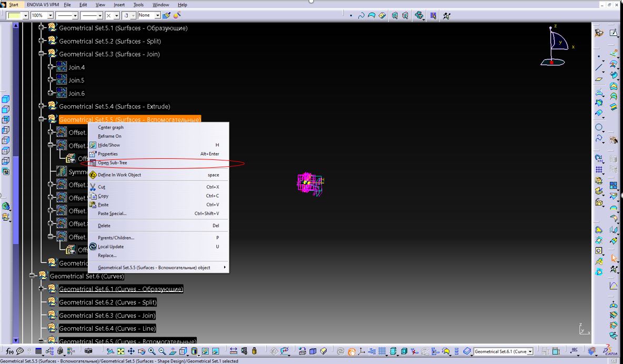
Task: Click the Zoom Out magnifier
Action: pos(162,351)
